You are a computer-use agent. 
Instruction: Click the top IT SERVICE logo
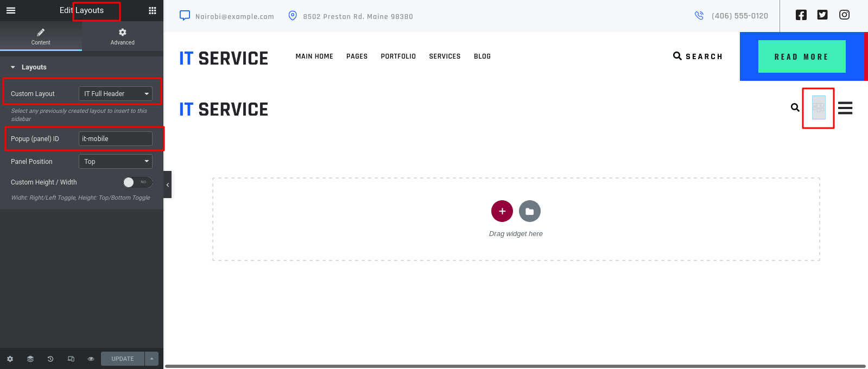224,58
